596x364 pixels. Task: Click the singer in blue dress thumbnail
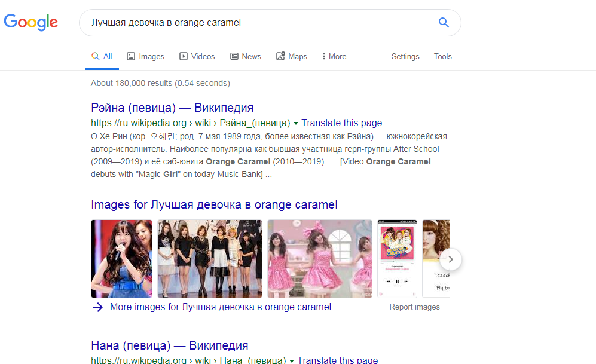(121, 258)
